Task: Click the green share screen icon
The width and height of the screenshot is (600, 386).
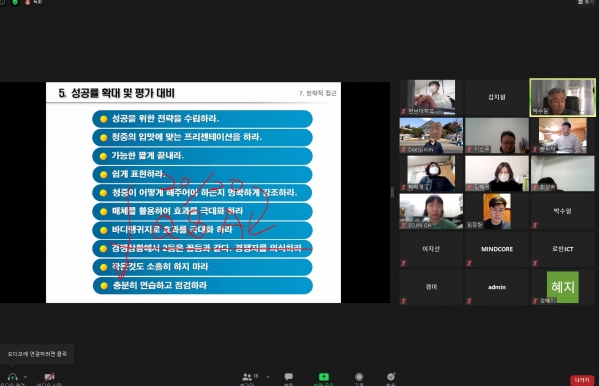Action: point(324,377)
